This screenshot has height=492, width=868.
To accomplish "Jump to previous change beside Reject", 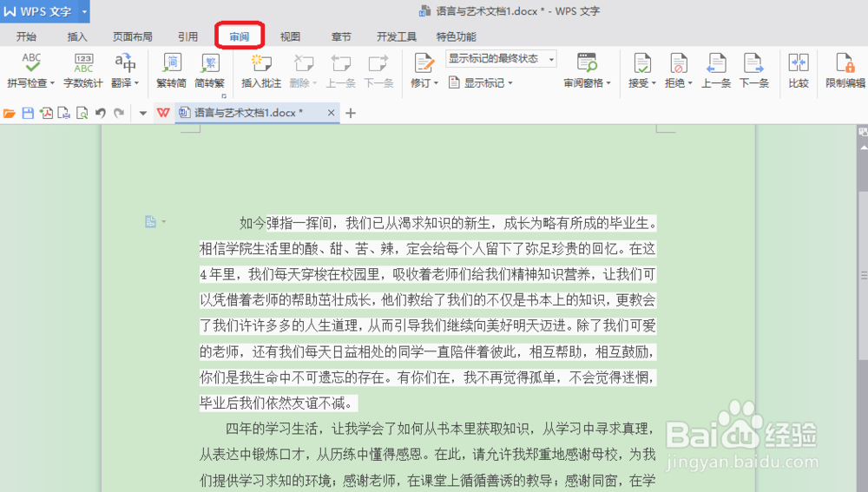I will 716,69.
